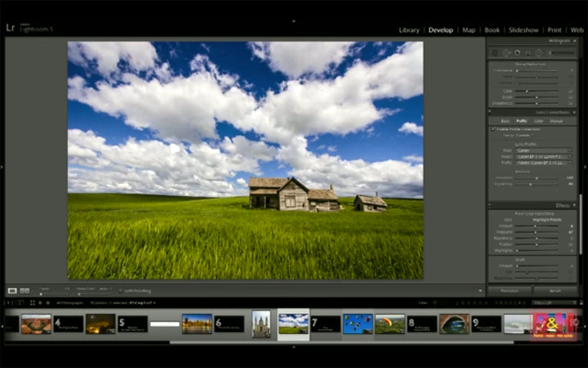
Task: Enable the Soft Proofing checkbox
Action: (x=121, y=291)
